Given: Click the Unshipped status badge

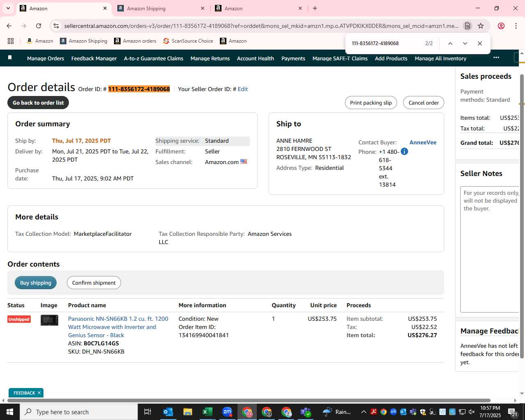Looking at the screenshot, I should [19, 319].
